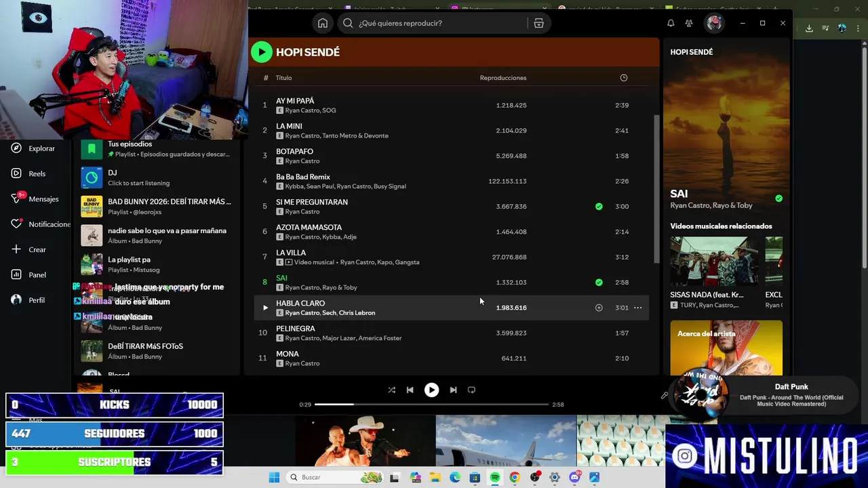868x488 pixels.
Task: Open Discord from taskbar
Action: [574, 477]
